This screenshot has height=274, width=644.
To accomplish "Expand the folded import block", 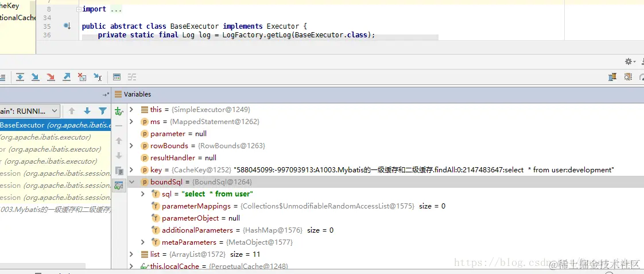I will pyautogui.click(x=79, y=9).
